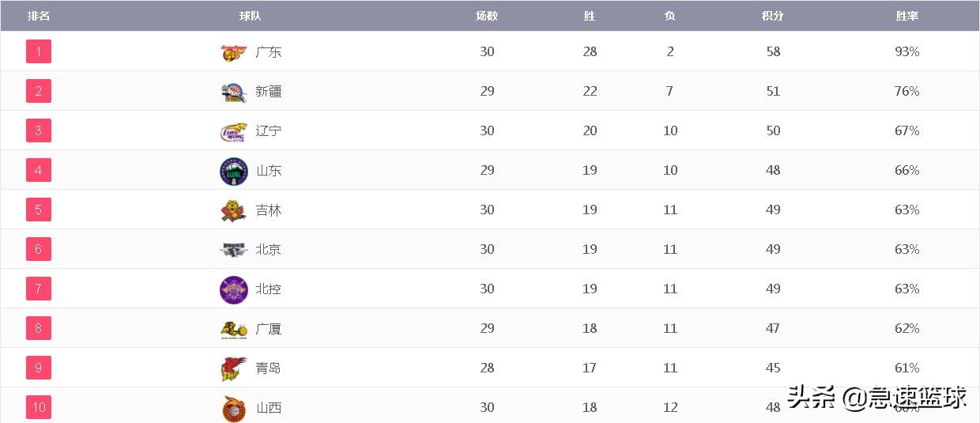Image resolution: width=980 pixels, height=423 pixels.
Task: Open the 北控 team name link
Action: click(269, 289)
